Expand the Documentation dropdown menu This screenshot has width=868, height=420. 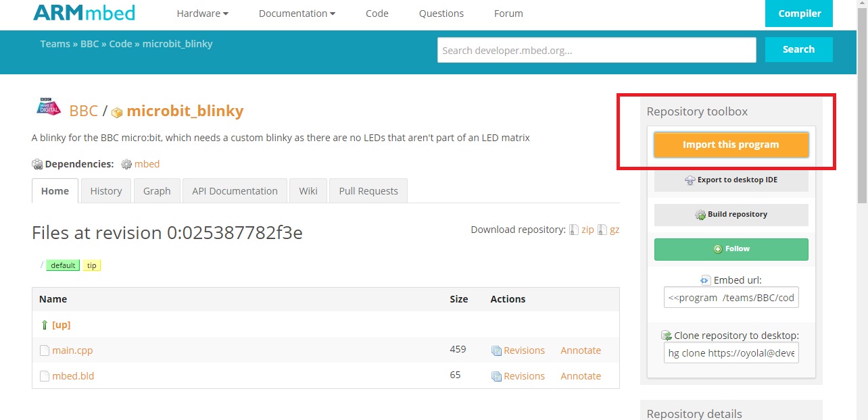[297, 14]
